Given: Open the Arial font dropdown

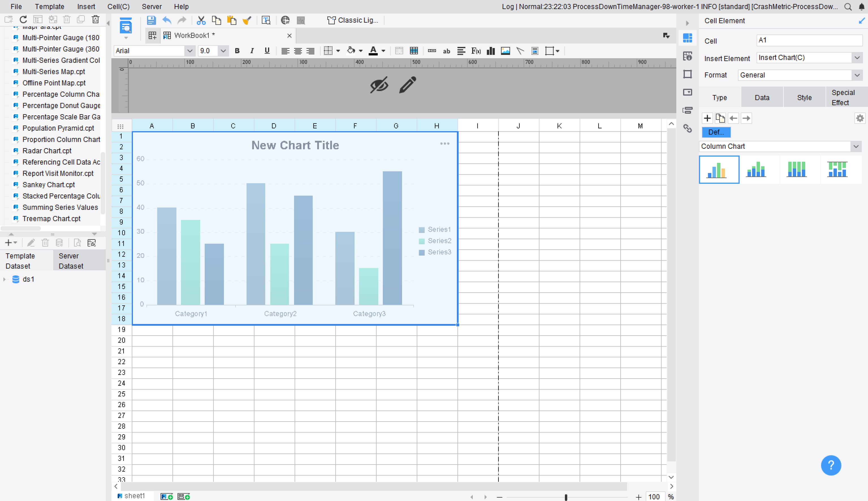Looking at the screenshot, I should click(189, 51).
